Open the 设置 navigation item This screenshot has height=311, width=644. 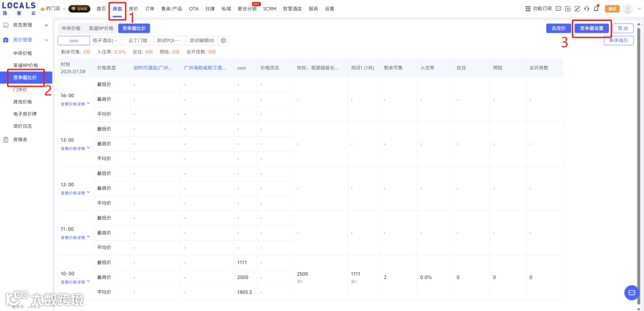[329, 8]
